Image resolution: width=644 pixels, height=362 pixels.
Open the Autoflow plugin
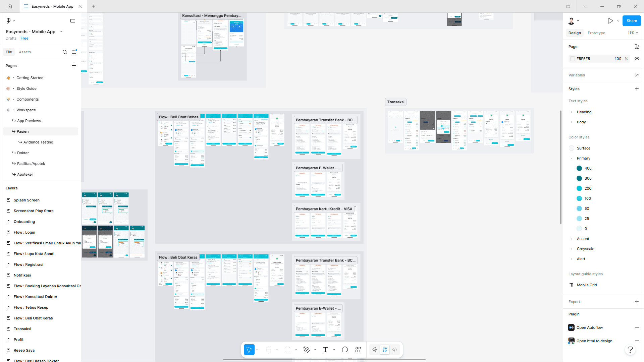pos(589,327)
